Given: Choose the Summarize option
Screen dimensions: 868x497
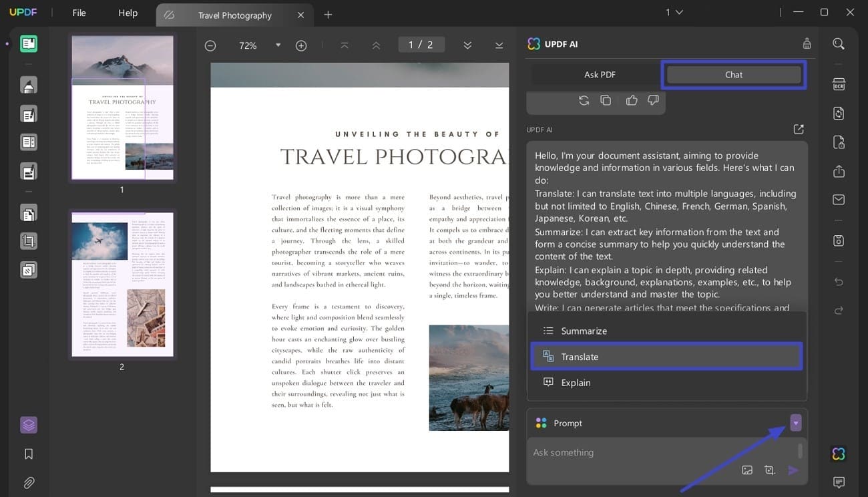Looking at the screenshot, I should click(584, 330).
